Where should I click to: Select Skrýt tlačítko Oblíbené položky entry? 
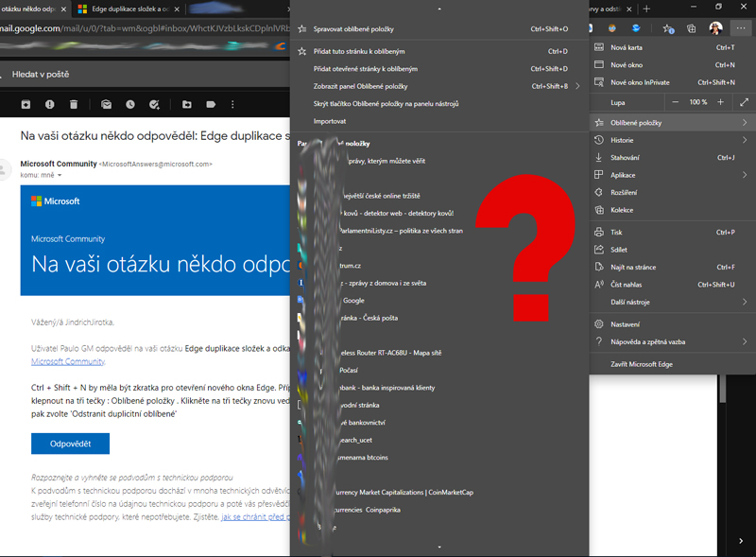pyautogui.click(x=438, y=104)
